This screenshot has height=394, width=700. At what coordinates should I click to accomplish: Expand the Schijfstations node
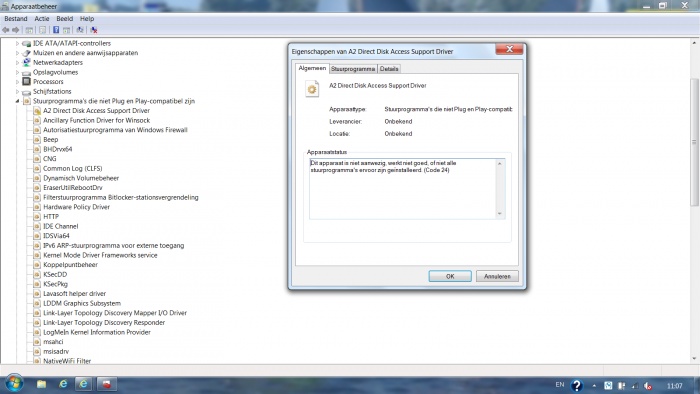point(17,91)
